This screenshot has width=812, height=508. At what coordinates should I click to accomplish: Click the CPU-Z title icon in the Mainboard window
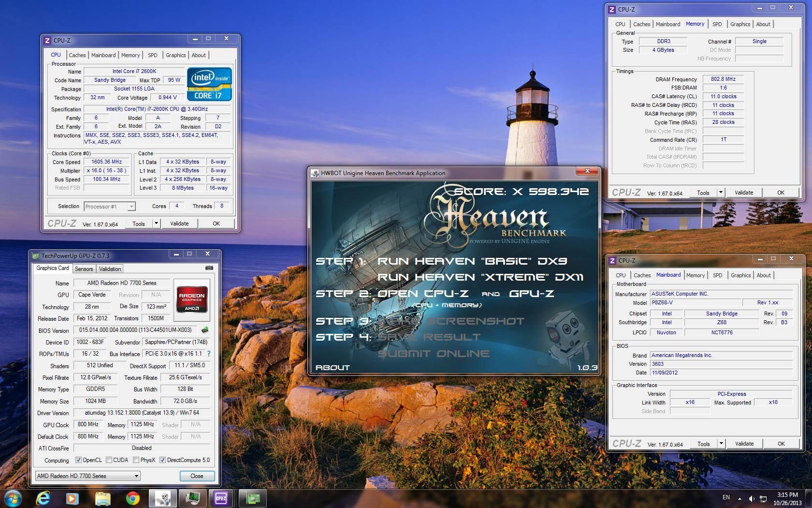pyautogui.click(x=612, y=260)
